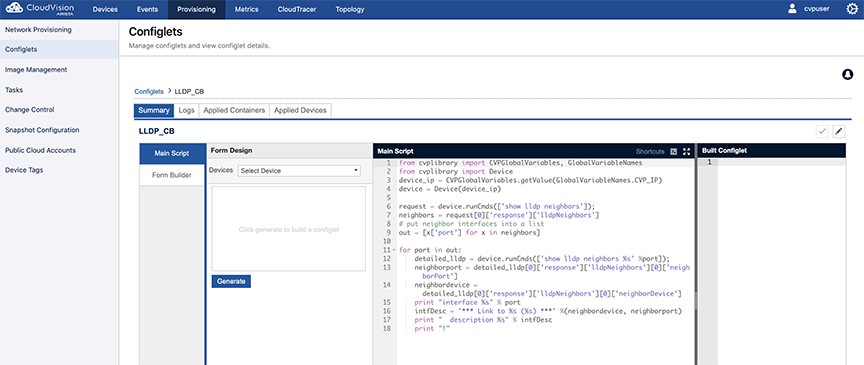Screen dimensions: 864x365
Task: Expand Main Script editor to fullscreen
Action: pos(687,151)
